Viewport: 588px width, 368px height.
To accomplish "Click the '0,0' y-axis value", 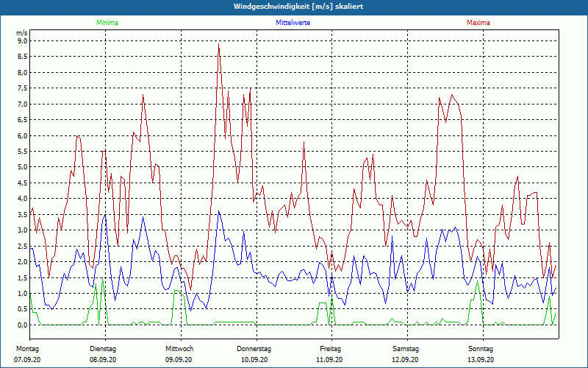I will coord(23,325).
